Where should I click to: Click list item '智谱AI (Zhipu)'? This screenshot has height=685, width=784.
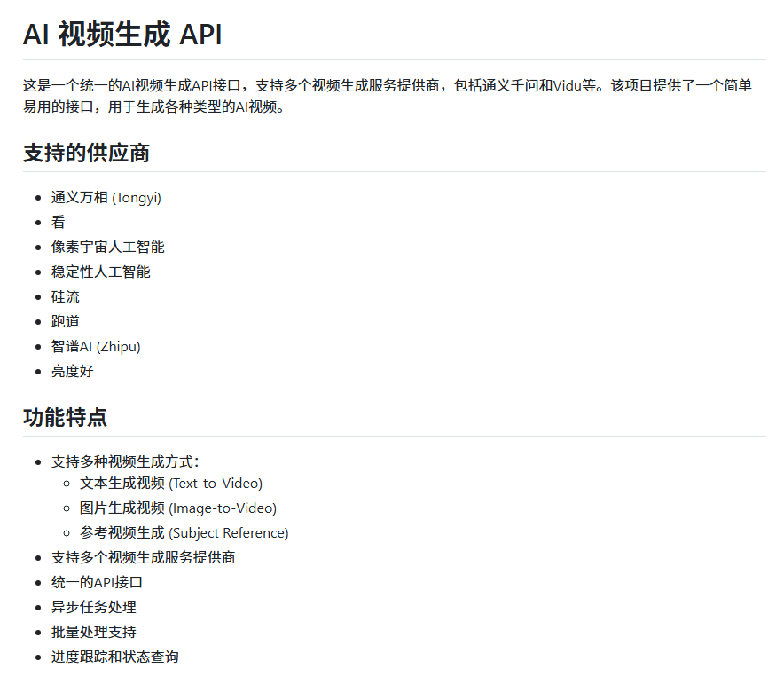pyautogui.click(x=96, y=347)
